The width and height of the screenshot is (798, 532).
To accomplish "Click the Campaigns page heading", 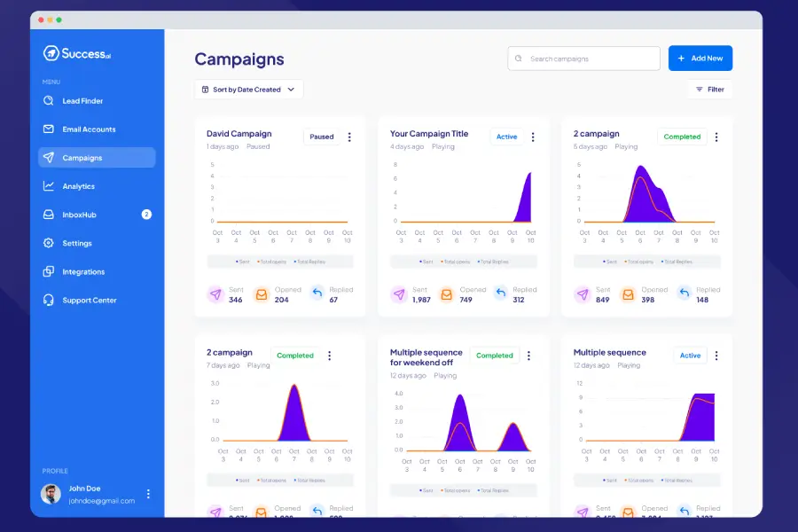I will click(239, 59).
